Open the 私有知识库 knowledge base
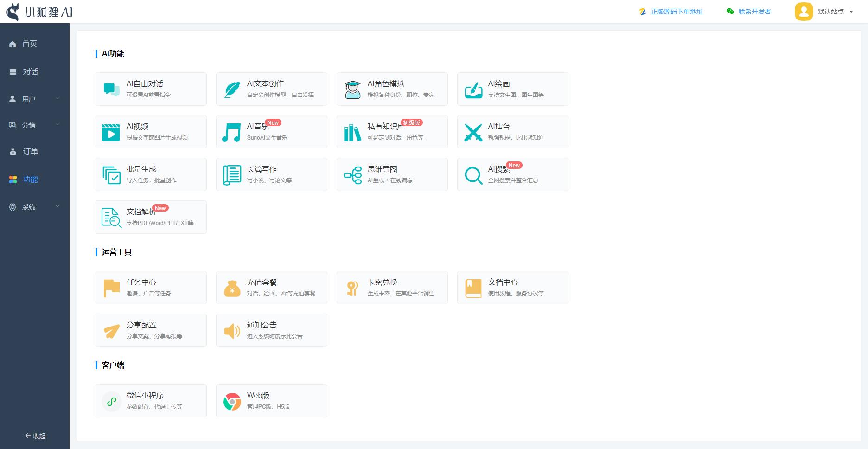Image resolution: width=868 pixels, height=449 pixels. click(x=392, y=131)
